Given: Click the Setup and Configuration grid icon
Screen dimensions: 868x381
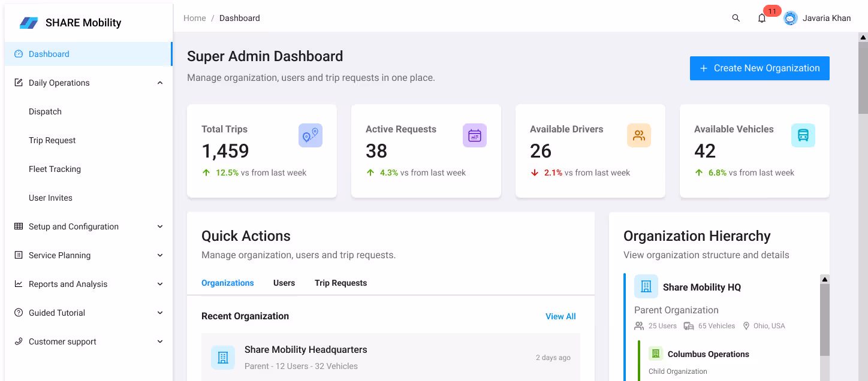Looking at the screenshot, I should tap(17, 226).
